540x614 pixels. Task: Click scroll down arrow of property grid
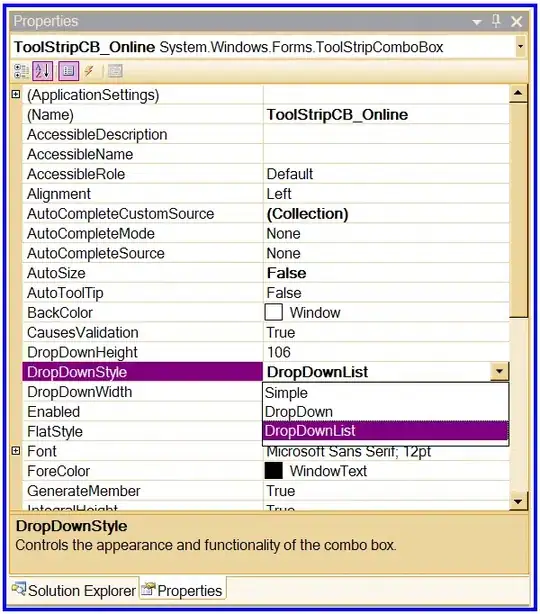[x=518, y=501]
